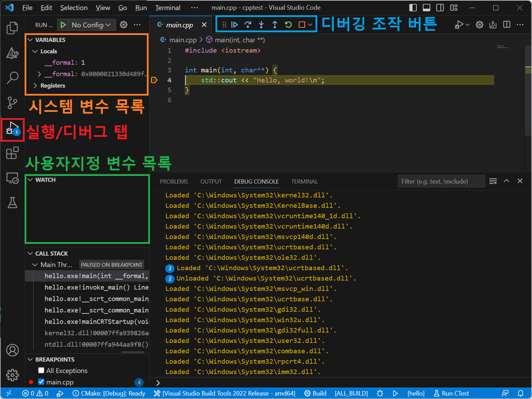Restart the debugging session
The width and height of the screenshot is (532, 399).
point(288,25)
